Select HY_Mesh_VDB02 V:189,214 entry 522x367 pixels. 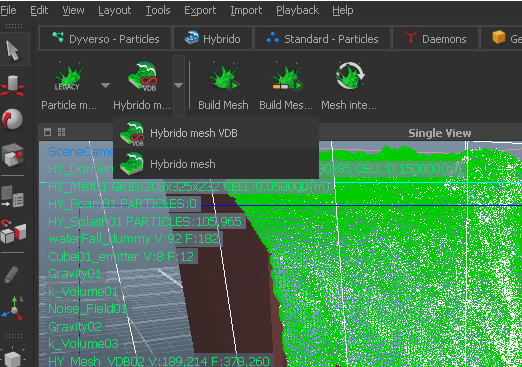[159, 361]
